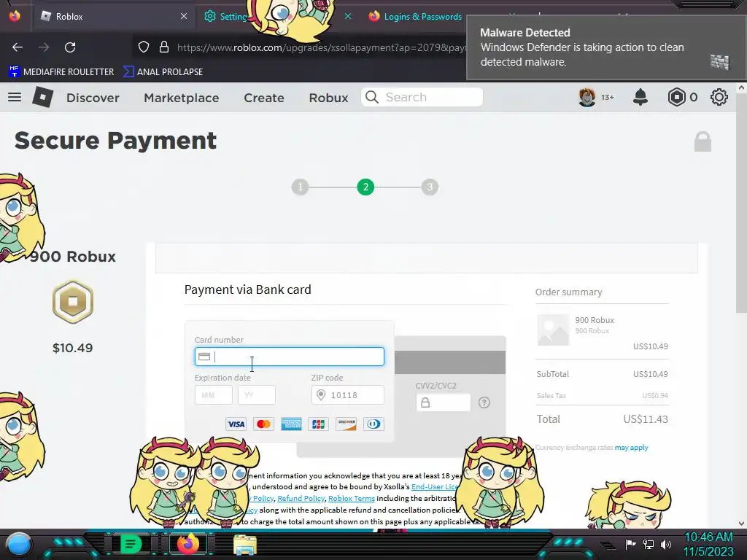Open the Robux balance icon
Viewport: 747px width, 560px height.
coord(676,97)
